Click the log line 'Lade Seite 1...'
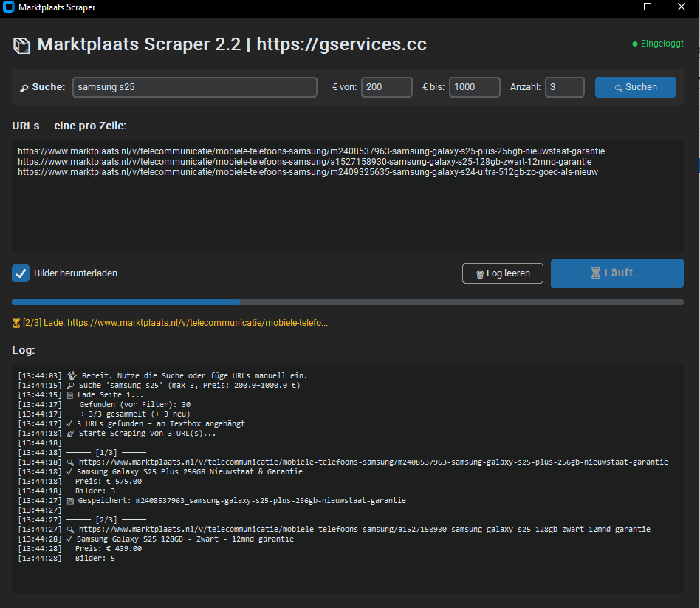Viewport: 700px width, 608px height. (80, 395)
